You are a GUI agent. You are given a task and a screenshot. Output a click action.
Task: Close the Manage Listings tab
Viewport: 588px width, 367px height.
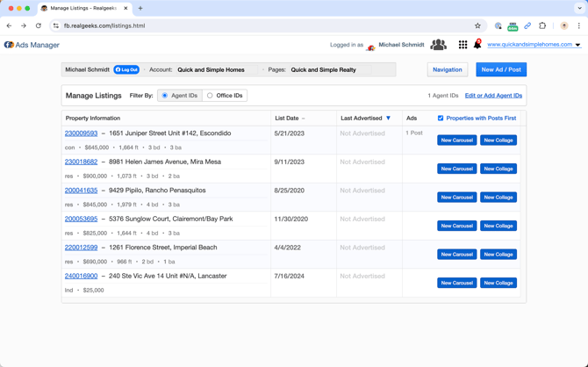pos(125,8)
